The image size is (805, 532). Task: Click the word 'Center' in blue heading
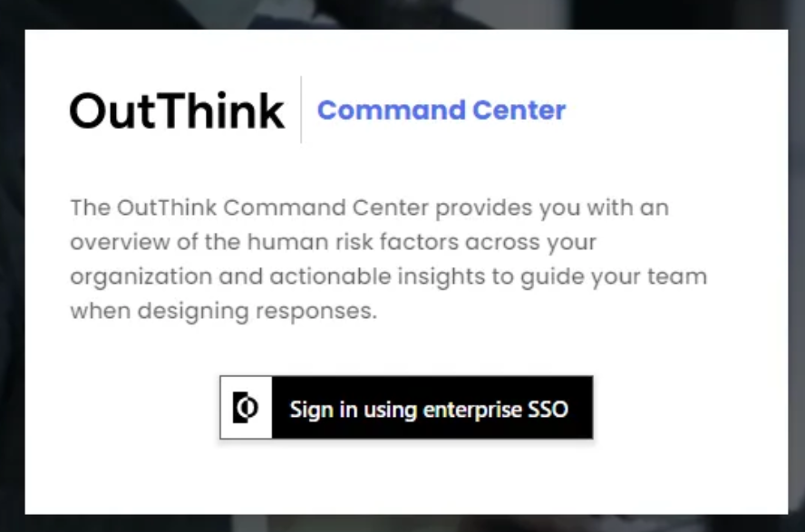pyautogui.click(x=519, y=111)
